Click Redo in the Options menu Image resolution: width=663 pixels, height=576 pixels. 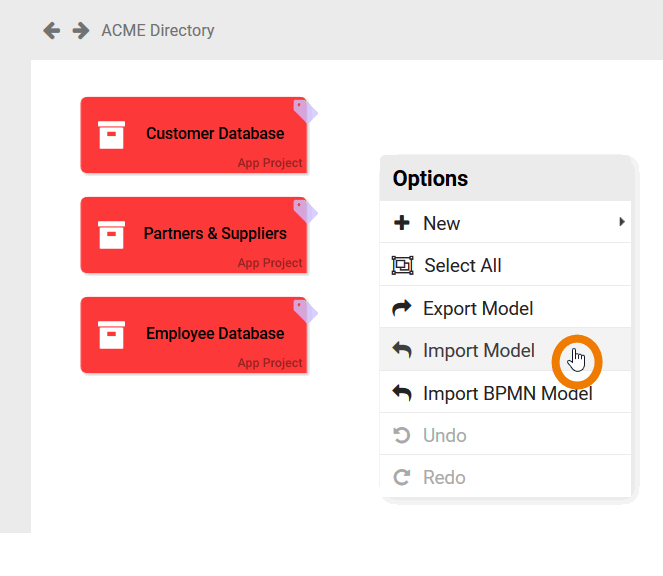444,477
